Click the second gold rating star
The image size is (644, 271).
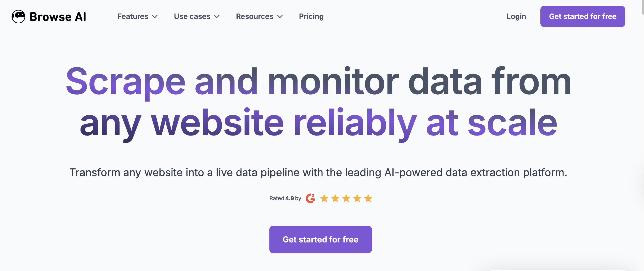(x=335, y=198)
